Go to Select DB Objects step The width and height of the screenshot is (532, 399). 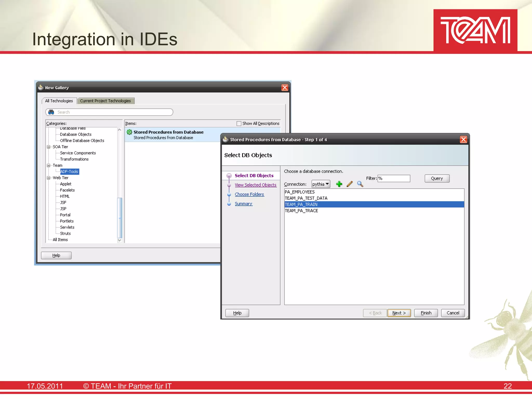254,176
